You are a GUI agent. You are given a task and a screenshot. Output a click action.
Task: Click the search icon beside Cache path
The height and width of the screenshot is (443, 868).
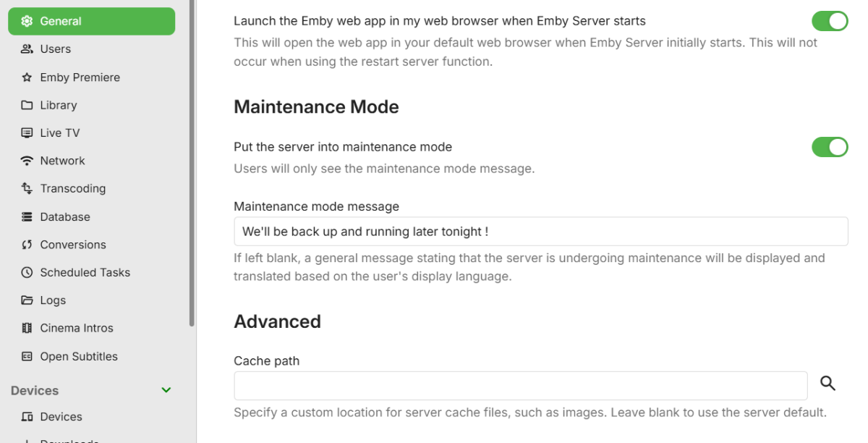tap(828, 384)
